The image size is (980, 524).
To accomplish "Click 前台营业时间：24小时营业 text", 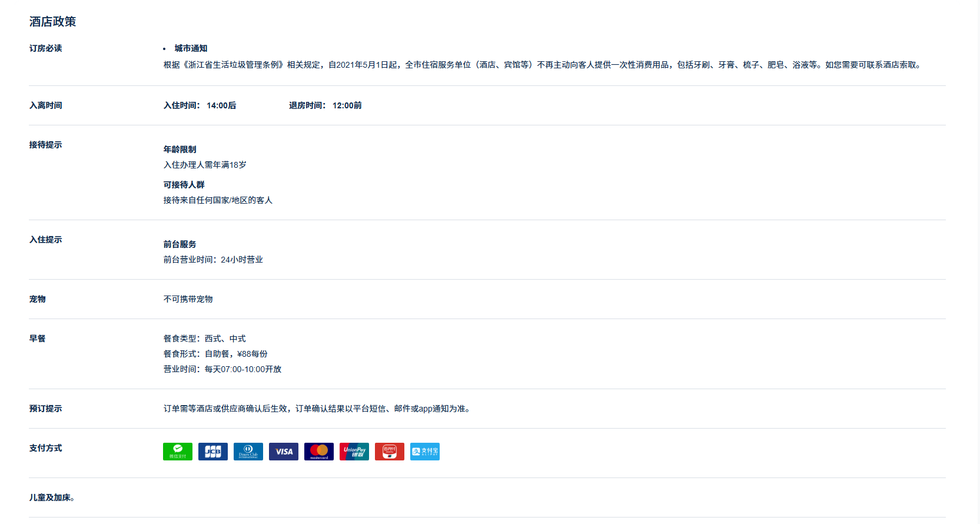I will (213, 260).
